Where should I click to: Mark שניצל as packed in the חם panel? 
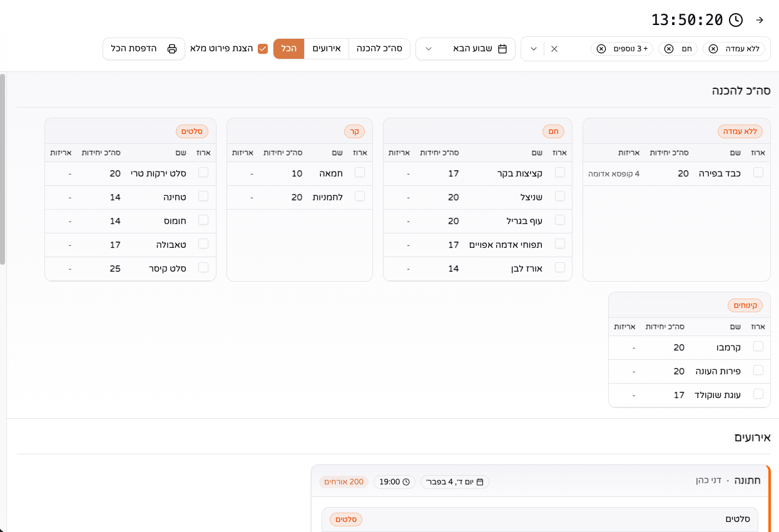pos(559,197)
